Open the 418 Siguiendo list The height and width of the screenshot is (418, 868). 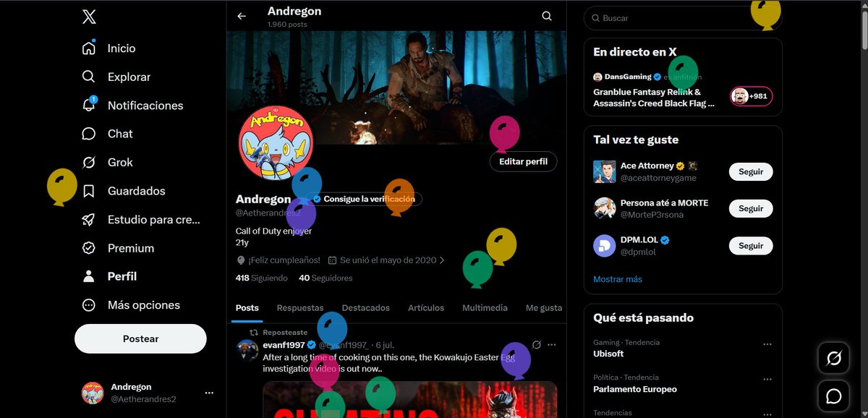(x=261, y=278)
